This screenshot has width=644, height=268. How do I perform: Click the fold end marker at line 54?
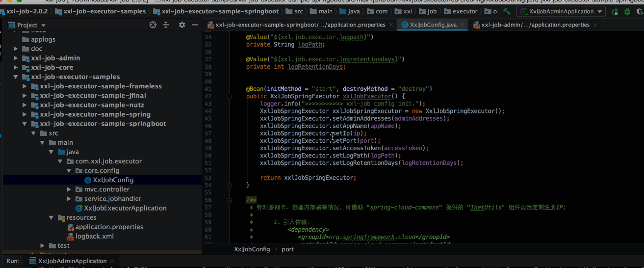[230, 185]
